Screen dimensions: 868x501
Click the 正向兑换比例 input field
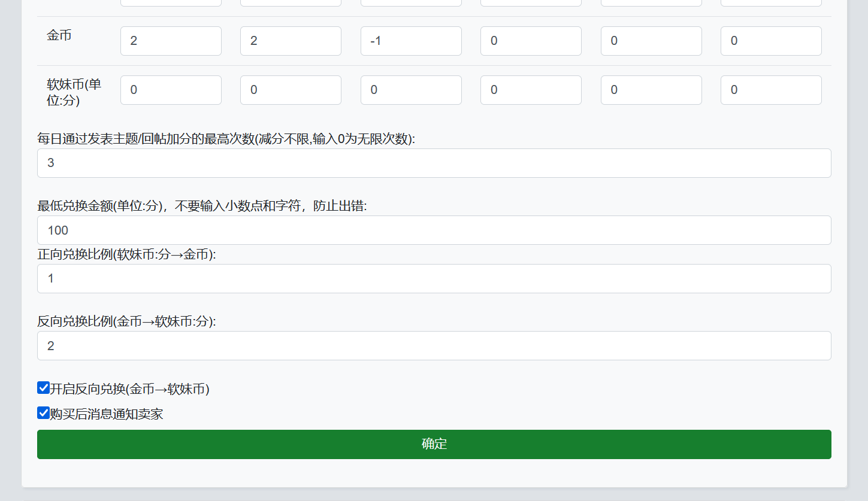434,278
